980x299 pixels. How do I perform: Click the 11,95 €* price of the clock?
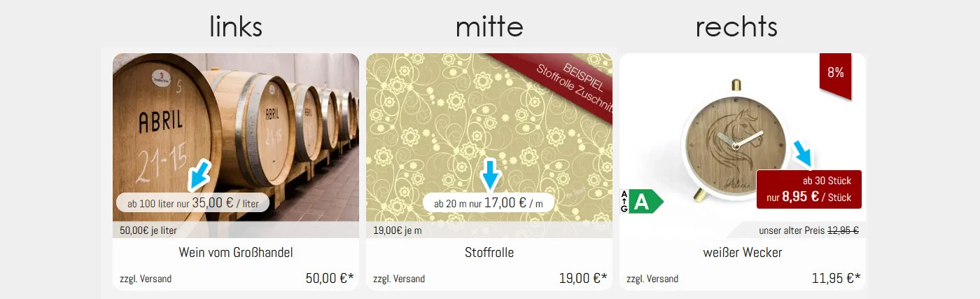point(836,278)
